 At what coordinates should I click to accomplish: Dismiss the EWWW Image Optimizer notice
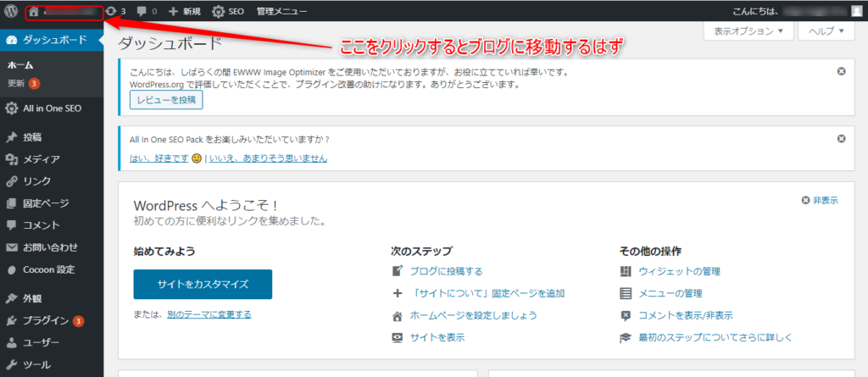coord(841,71)
